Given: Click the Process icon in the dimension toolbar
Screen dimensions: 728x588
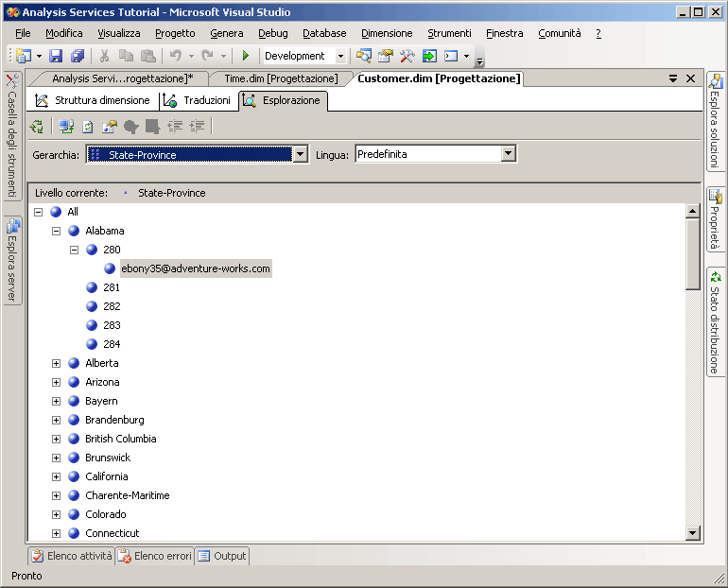Looking at the screenshot, I should click(37, 127).
